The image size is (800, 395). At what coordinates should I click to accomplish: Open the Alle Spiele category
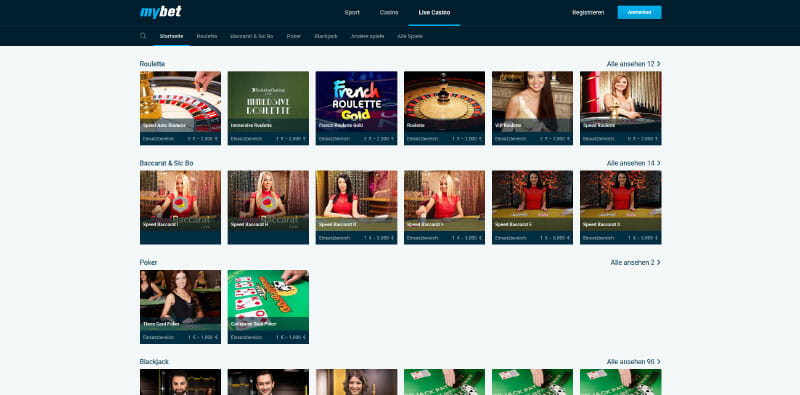tap(410, 36)
